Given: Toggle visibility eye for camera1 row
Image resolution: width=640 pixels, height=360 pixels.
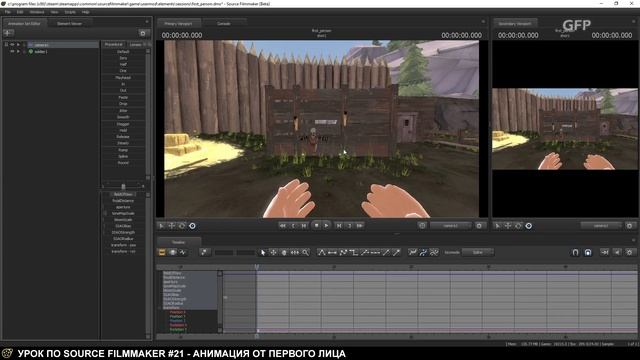Looking at the screenshot, I should [x=12, y=44].
